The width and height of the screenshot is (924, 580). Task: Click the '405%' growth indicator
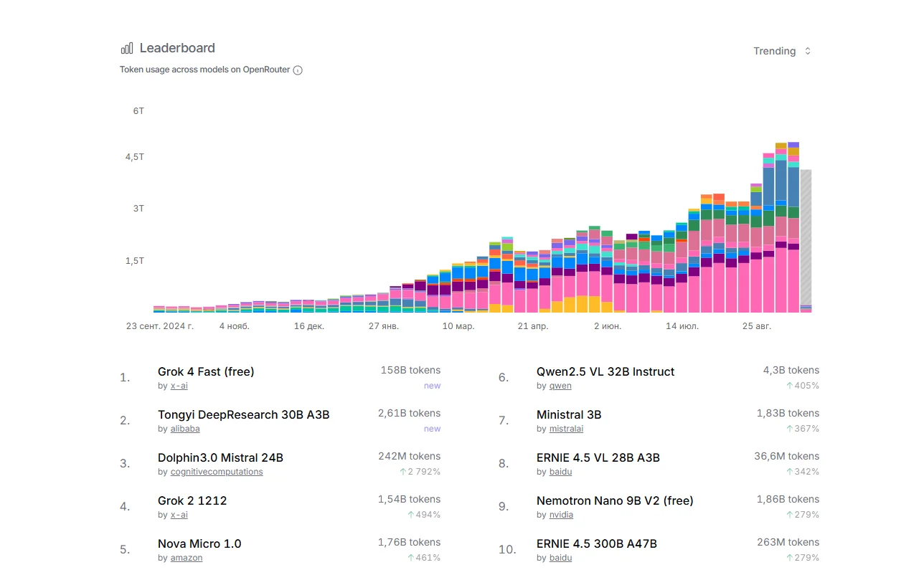click(x=803, y=386)
